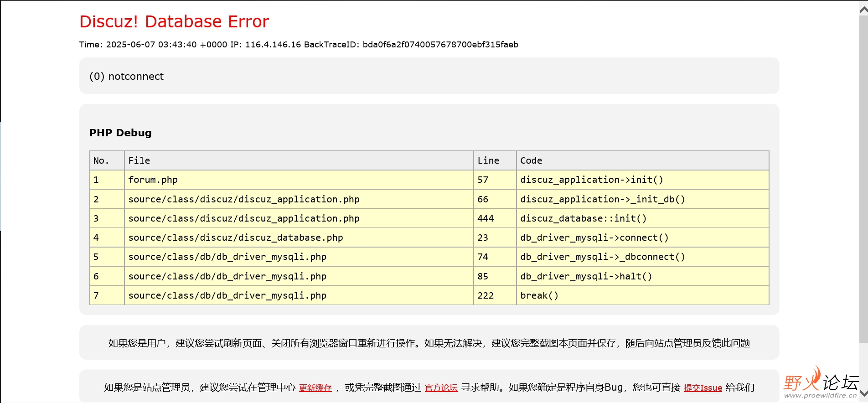Click 'db_driver_mysqli->halt()' code cell
This screenshot has width=868, height=403.
643,276
